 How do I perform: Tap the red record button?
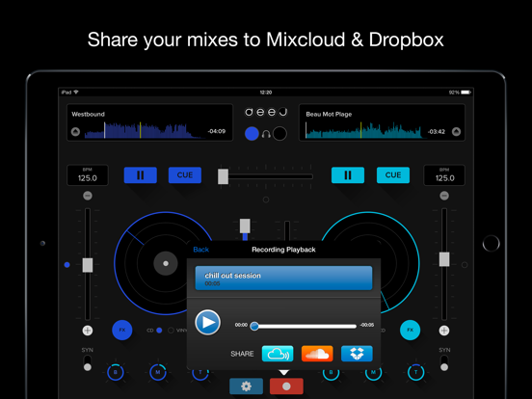pyautogui.click(x=286, y=386)
